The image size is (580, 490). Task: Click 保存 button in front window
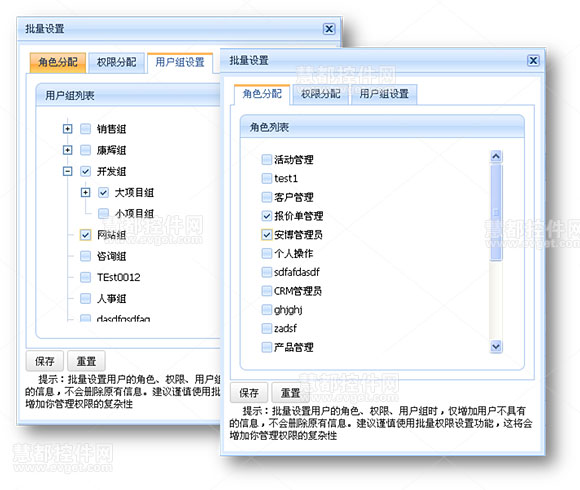[249, 393]
